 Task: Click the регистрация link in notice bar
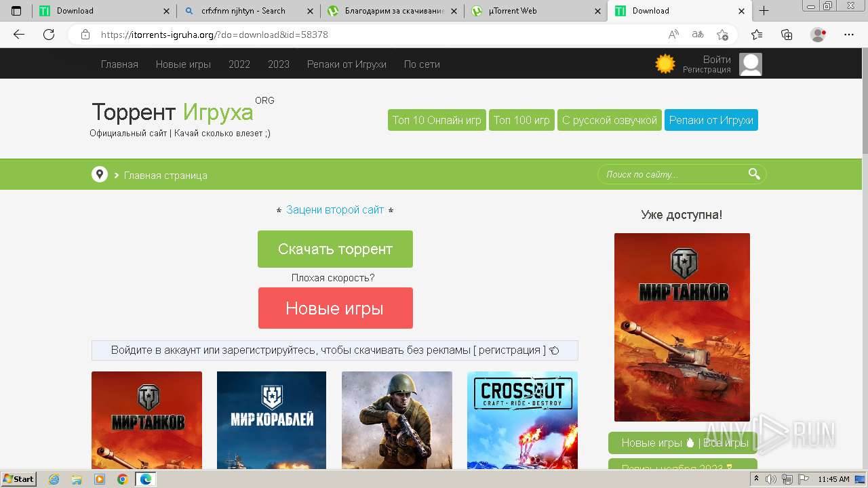point(509,350)
